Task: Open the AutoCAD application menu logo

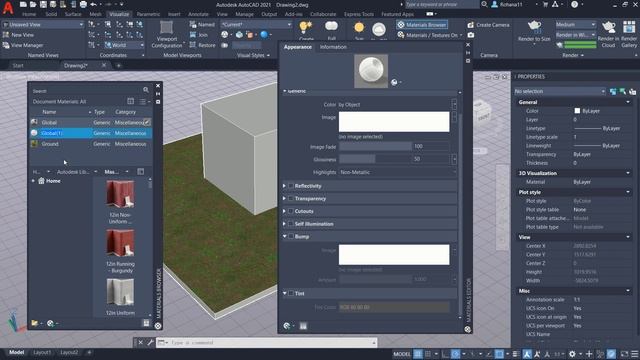Action: pyautogui.click(x=8, y=8)
